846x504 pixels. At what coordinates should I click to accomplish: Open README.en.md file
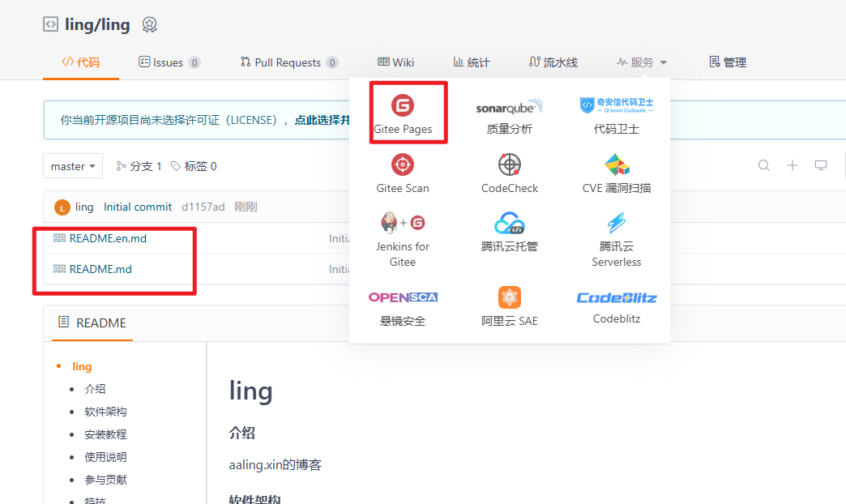(x=108, y=238)
